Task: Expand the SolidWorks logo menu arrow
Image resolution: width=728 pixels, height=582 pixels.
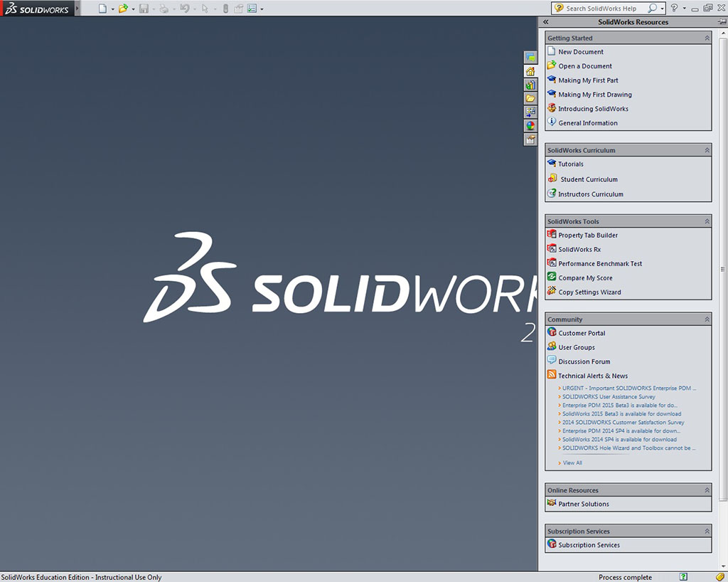Action: pyautogui.click(x=77, y=9)
